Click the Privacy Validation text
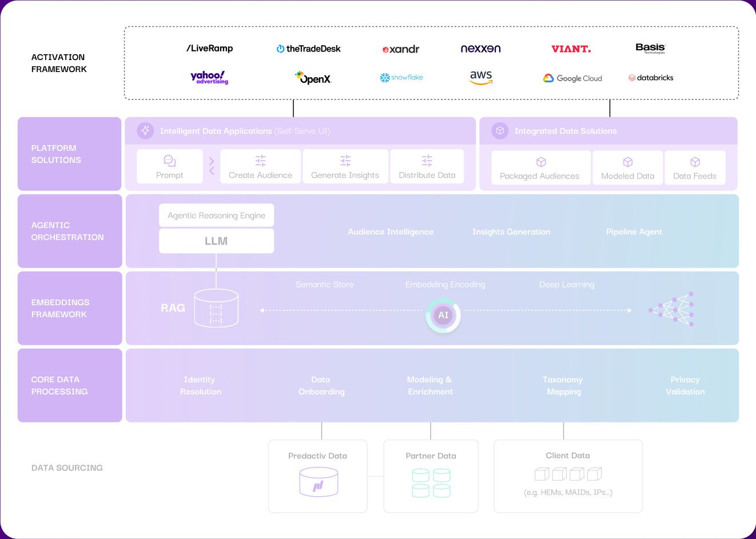 (685, 385)
